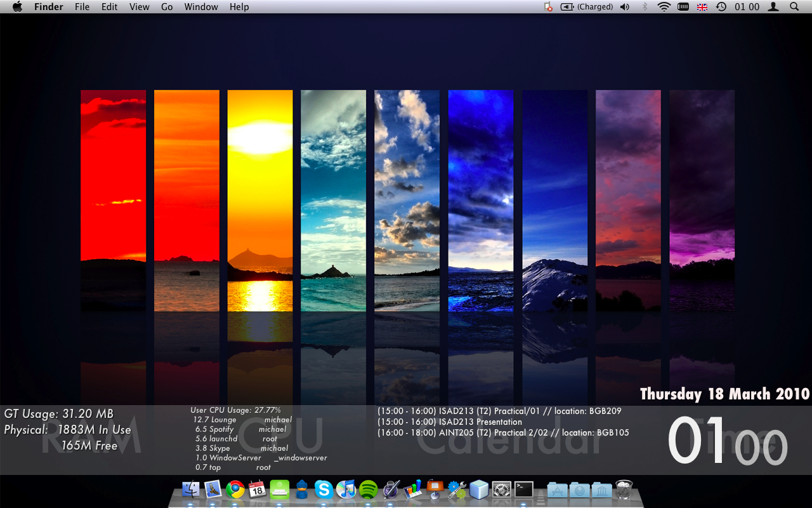Open Spotify in the dock
Viewport: 812px width, 508px height.
click(368, 490)
